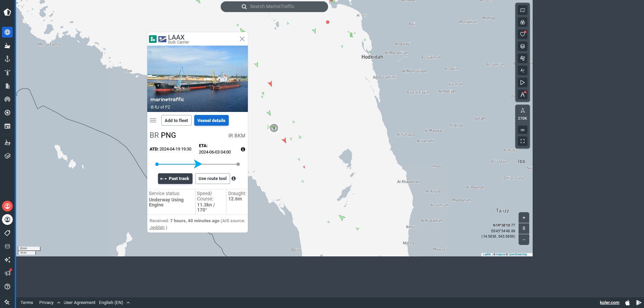Close the LAAX vessel popup
This screenshot has width=644, height=308.
242,39
